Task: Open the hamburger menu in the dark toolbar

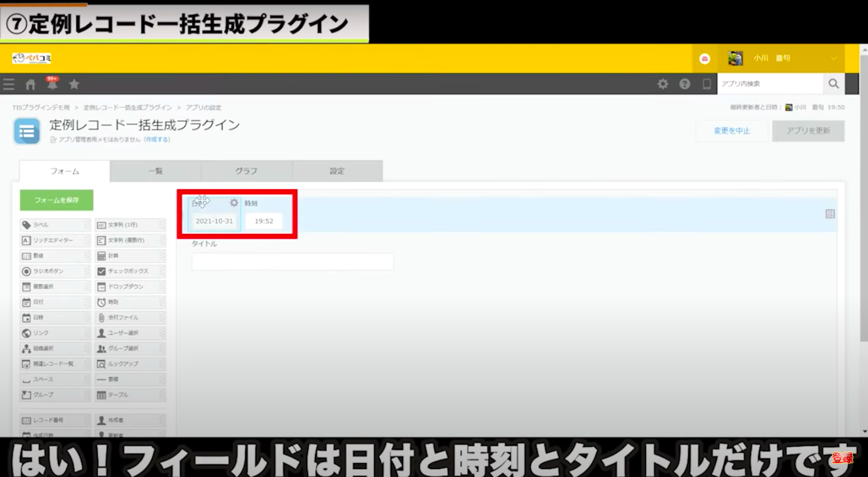Action: [x=9, y=84]
